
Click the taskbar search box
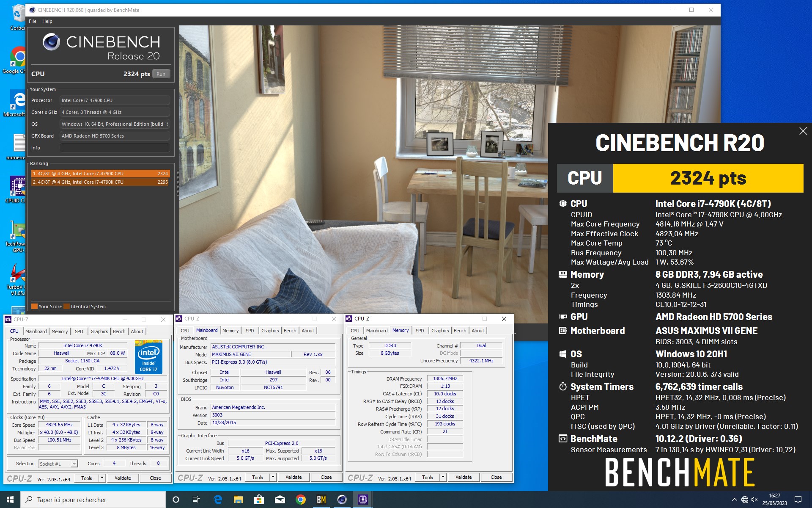tap(93, 500)
